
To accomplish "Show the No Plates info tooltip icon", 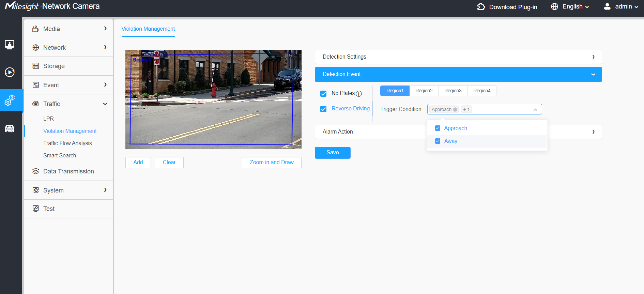I will point(359,94).
